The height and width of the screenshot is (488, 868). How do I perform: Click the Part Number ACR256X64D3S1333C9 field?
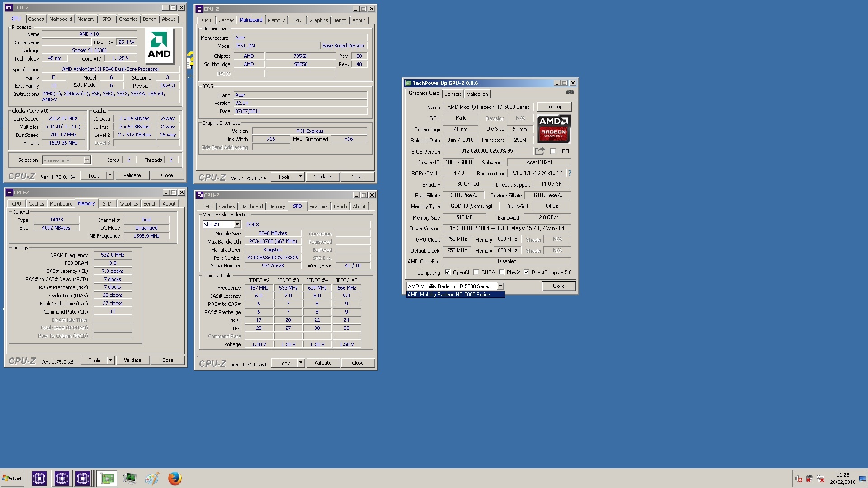pyautogui.click(x=273, y=258)
